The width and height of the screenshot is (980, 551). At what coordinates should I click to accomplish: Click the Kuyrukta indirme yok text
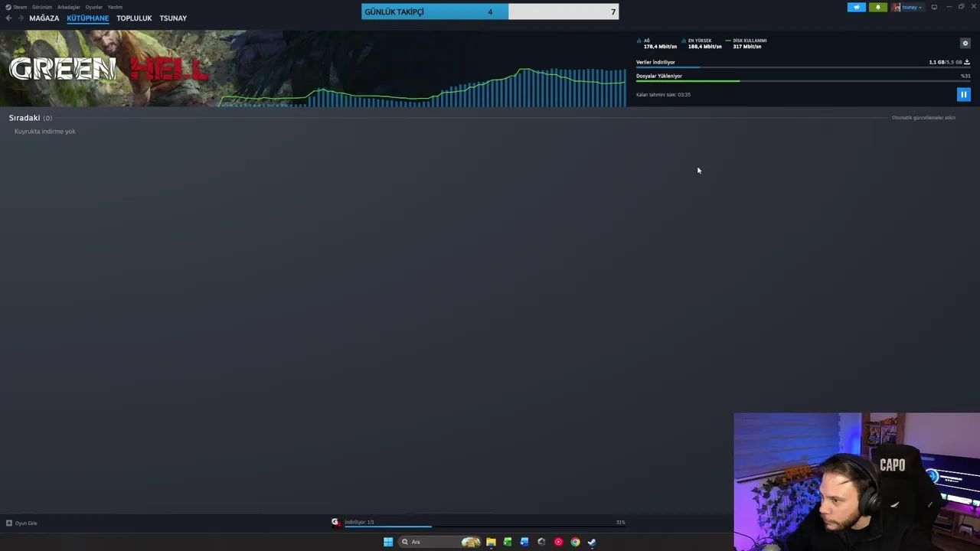click(45, 132)
